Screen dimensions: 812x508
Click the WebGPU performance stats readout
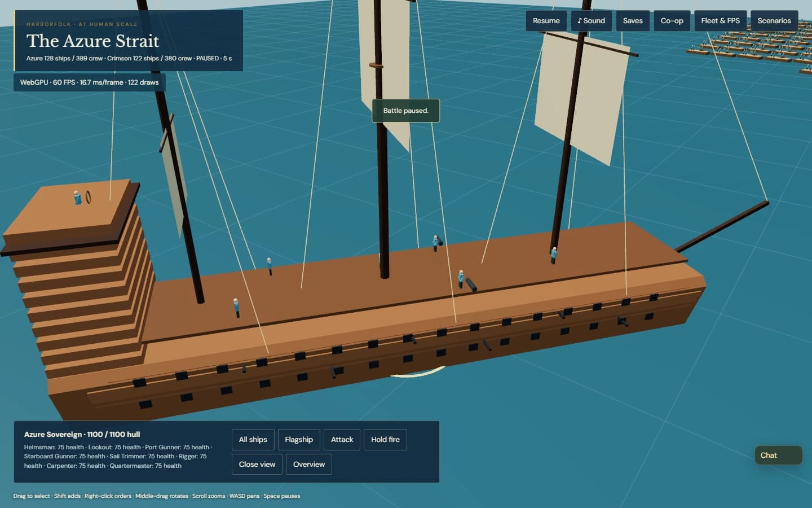click(x=89, y=82)
